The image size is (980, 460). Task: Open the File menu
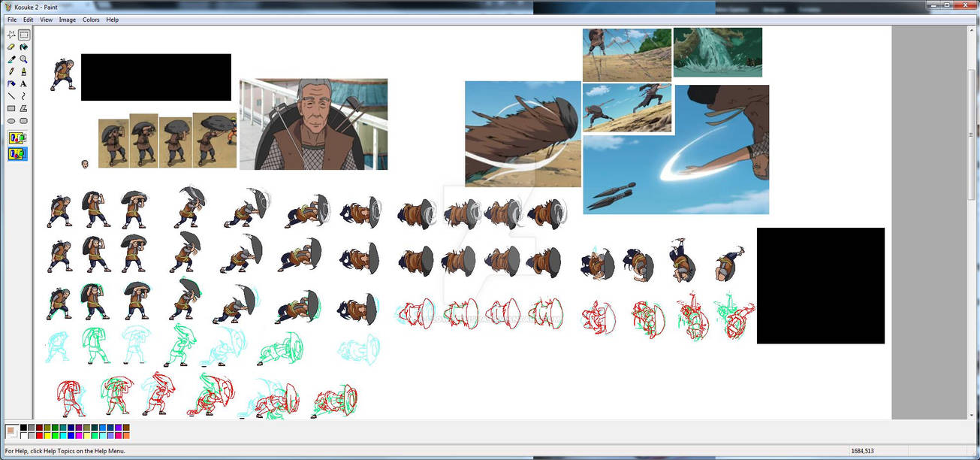pos(12,20)
